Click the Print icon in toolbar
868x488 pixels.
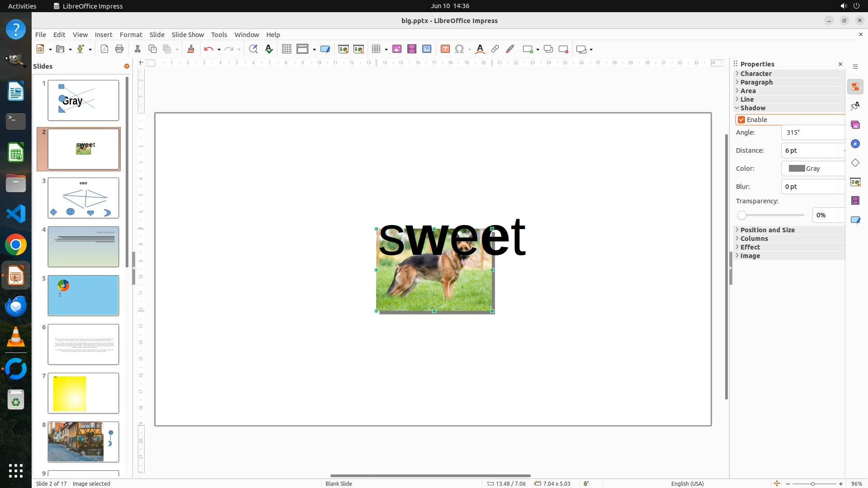119,49
